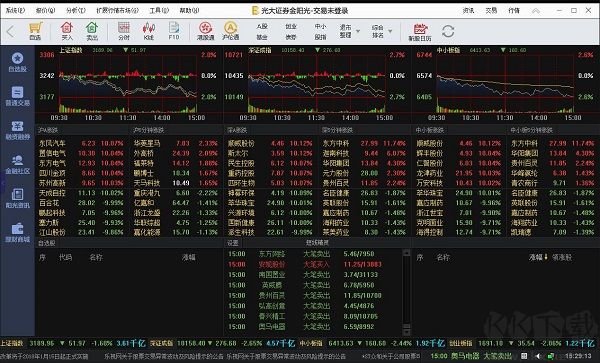Open the 扩展行情市场 menu
This screenshot has width=600, height=363.
pyautogui.click(x=117, y=10)
